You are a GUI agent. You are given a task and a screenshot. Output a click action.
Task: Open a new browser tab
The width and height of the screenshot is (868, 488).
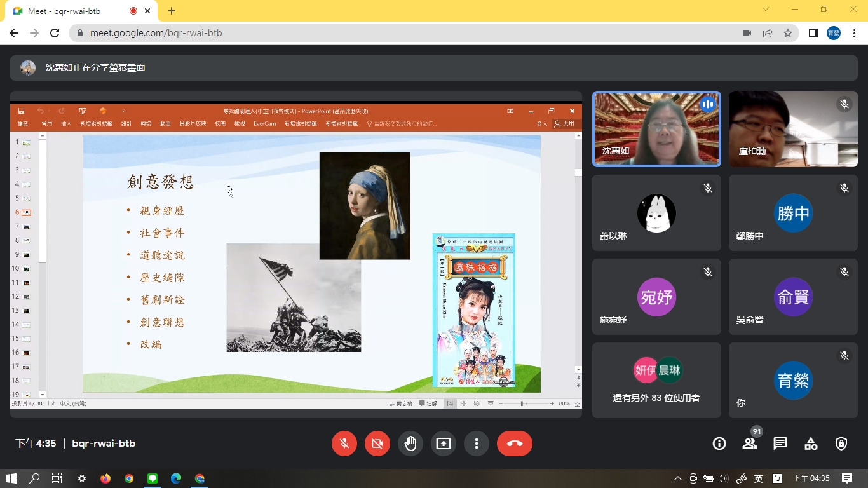coord(172,11)
